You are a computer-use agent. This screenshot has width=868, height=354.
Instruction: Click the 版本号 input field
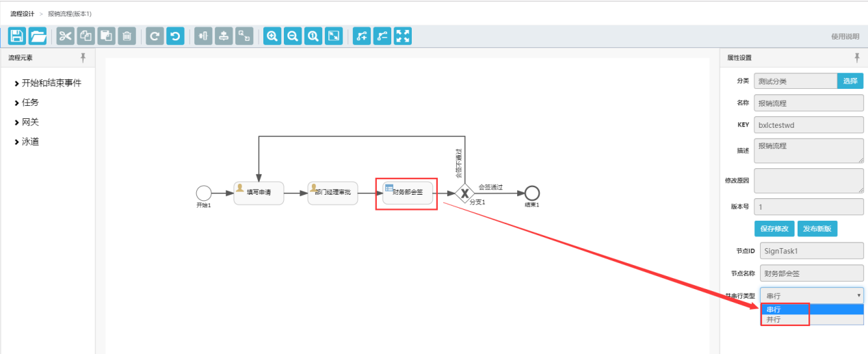tap(809, 206)
